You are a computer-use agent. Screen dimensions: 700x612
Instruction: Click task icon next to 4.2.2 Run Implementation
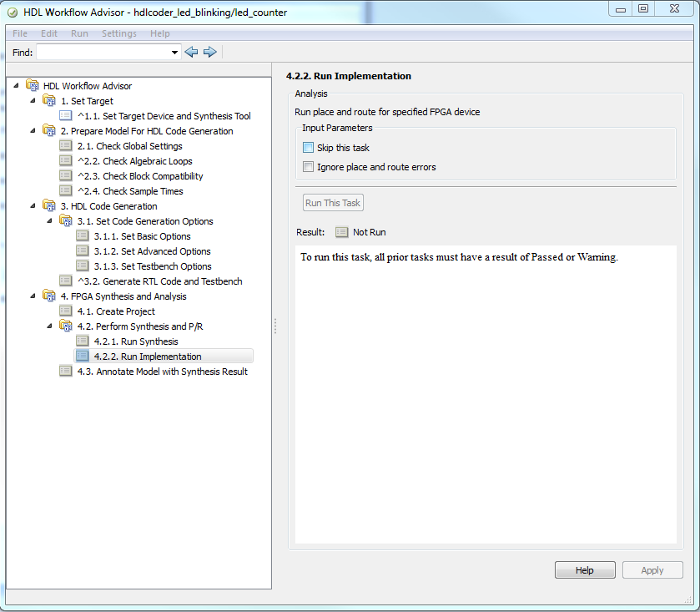82,356
